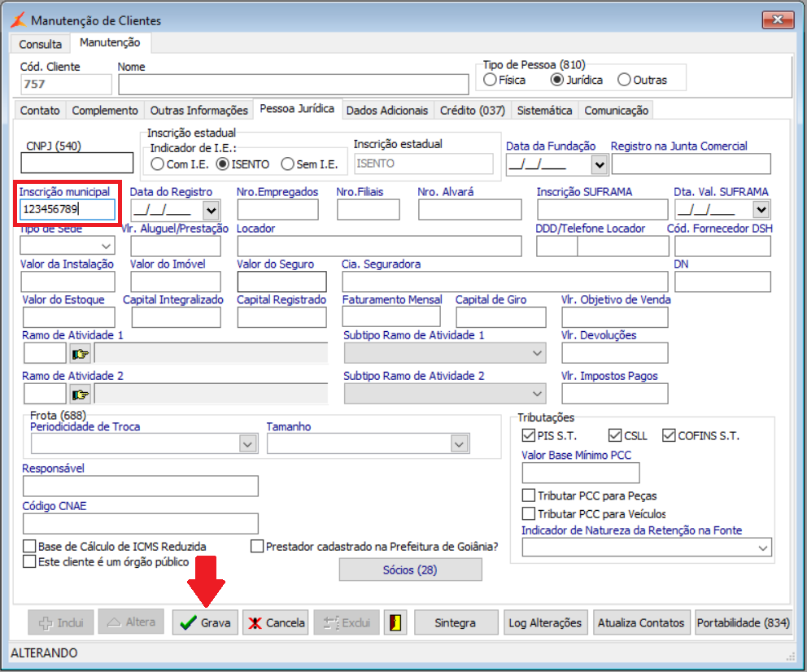The width and height of the screenshot is (807, 672).
Task: Expand the Tipo de Sede dropdown
Action: pos(106,246)
